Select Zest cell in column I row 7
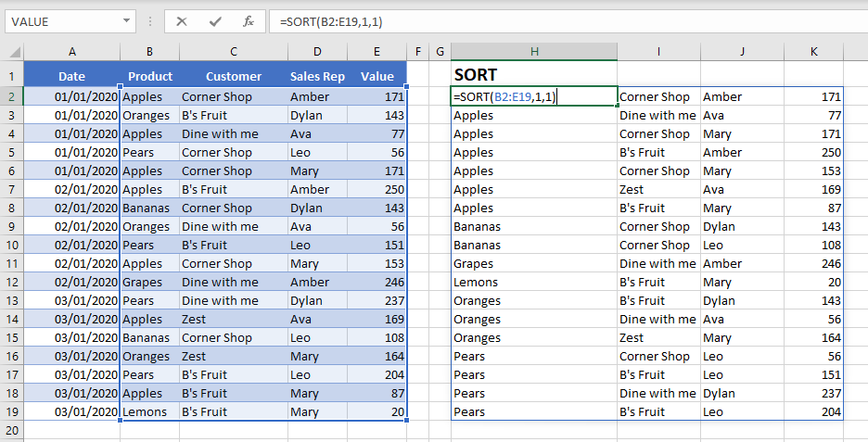The height and width of the screenshot is (442, 868). coord(658,190)
